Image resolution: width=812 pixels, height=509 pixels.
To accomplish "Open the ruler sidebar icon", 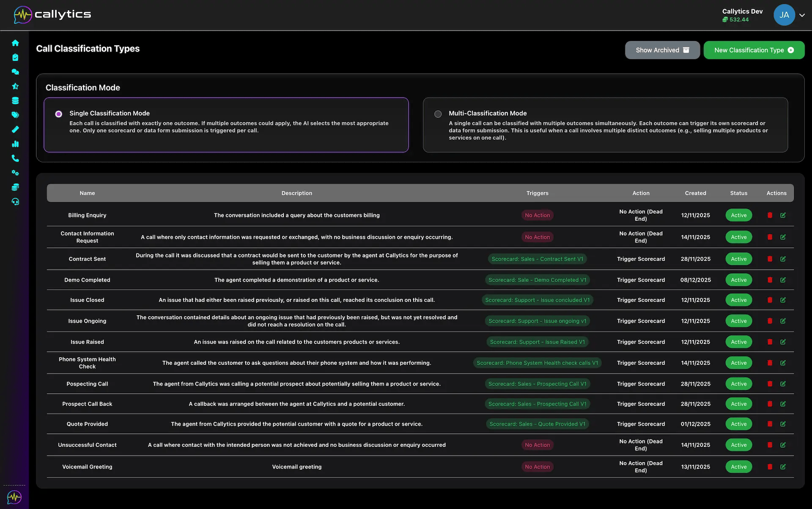I will [15, 129].
